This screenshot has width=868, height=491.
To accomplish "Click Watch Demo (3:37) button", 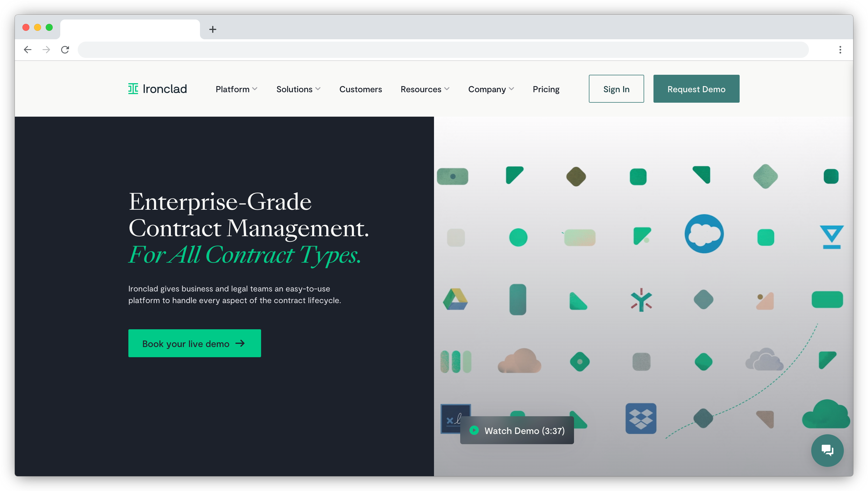I will pos(516,430).
